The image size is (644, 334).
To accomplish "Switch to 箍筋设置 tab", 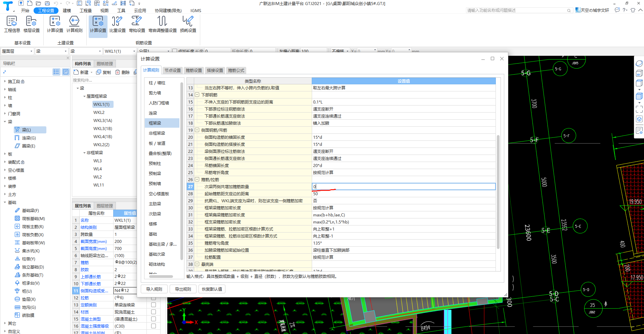I will point(194,70).
